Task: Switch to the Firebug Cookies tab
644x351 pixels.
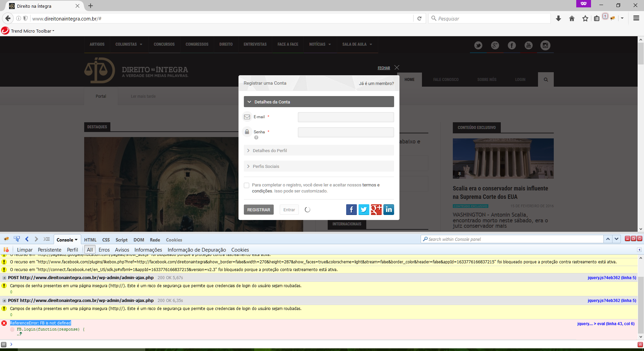Action: click(174, 240)
